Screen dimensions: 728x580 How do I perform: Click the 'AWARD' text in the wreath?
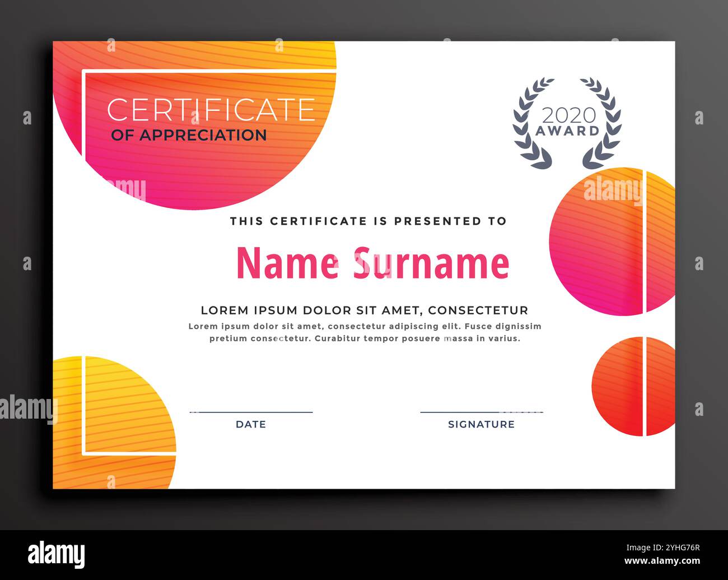[568, 131]
